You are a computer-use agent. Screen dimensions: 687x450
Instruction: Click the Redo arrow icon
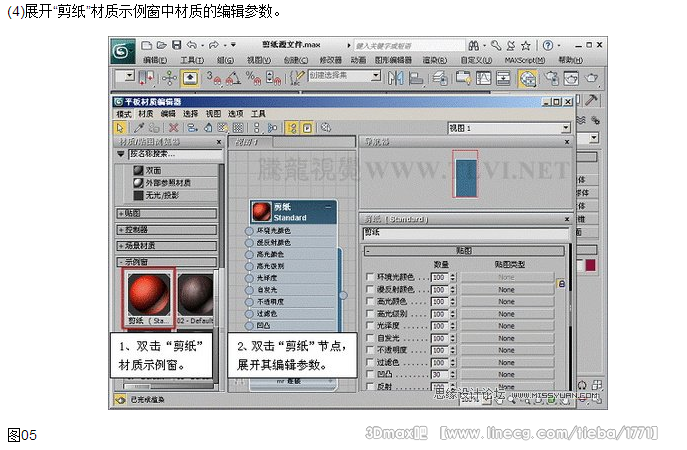click(213, 45)
